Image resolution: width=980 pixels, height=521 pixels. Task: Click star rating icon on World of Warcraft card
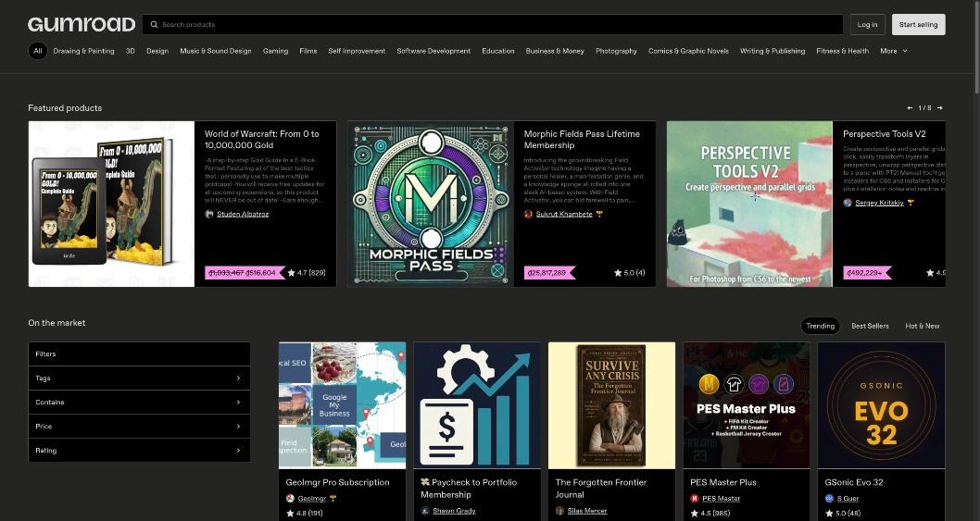point(291,273)
